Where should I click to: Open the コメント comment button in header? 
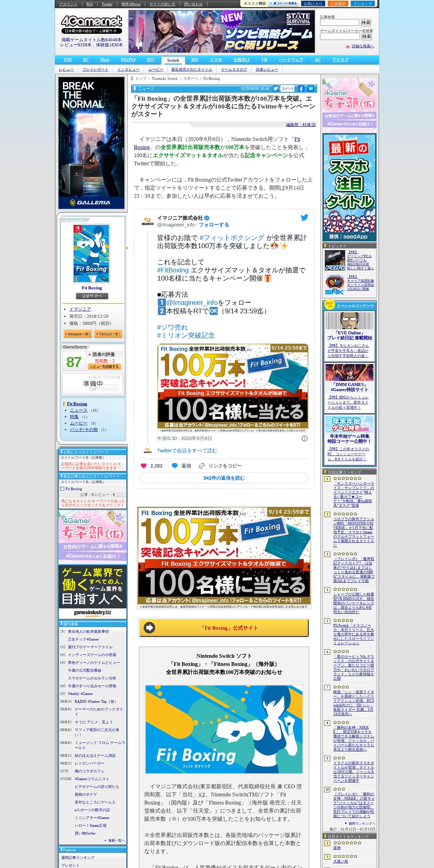[x=287, y=89]
